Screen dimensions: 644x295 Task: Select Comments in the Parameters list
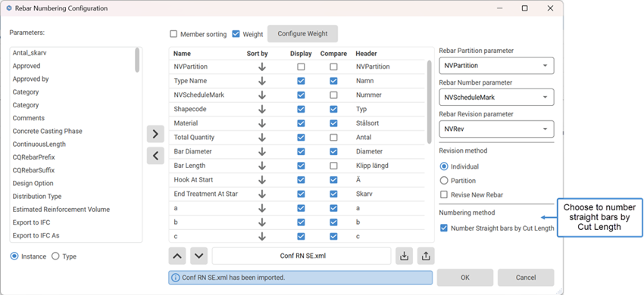pyautogui.click(x=28, y=118)
